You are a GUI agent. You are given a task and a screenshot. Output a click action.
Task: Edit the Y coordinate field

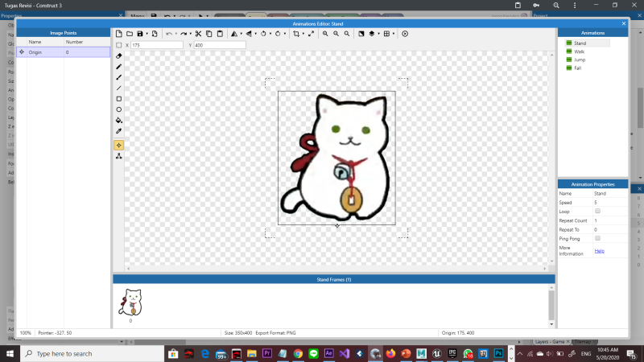coord(220,45)
